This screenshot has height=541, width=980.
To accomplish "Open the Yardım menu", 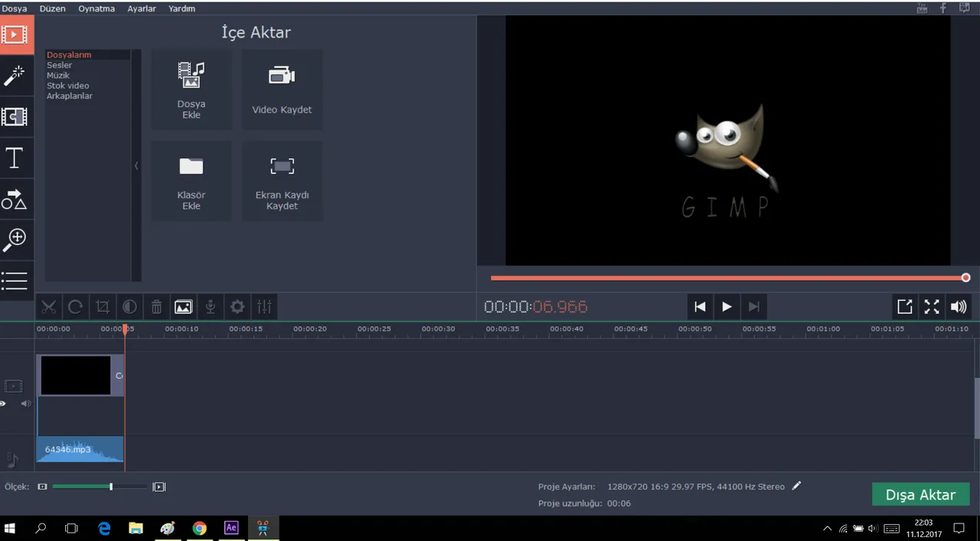I will tap(182, 8).
